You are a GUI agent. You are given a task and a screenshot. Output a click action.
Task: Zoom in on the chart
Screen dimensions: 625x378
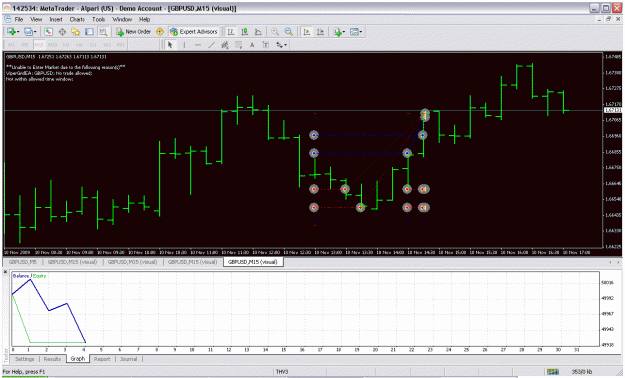275,32
